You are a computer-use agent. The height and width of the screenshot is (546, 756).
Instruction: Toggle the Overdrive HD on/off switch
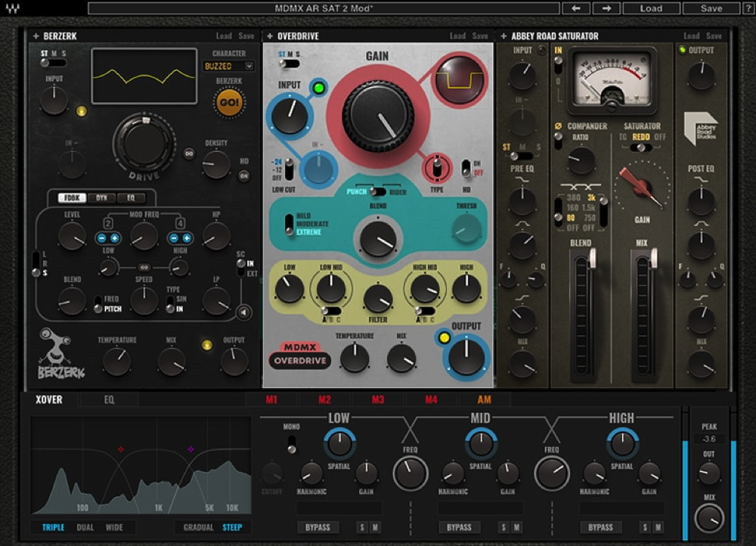[x=466, y=167]
